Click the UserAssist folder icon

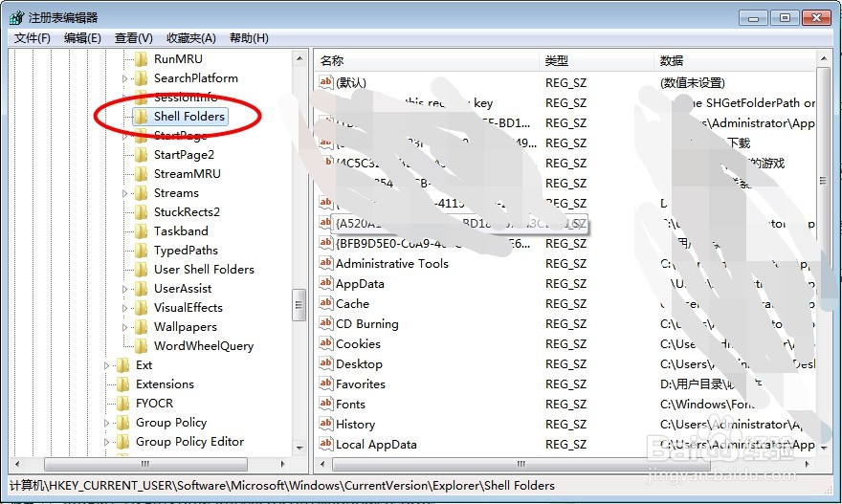[x=141, y=289]
